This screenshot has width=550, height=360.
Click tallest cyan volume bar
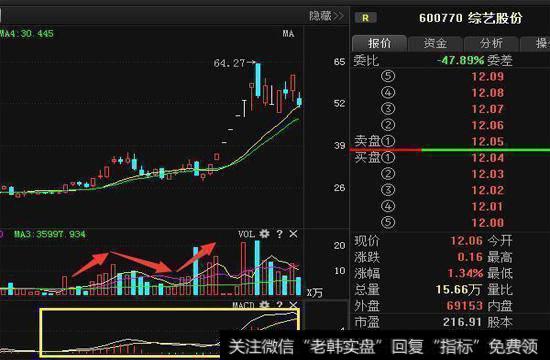257,267
